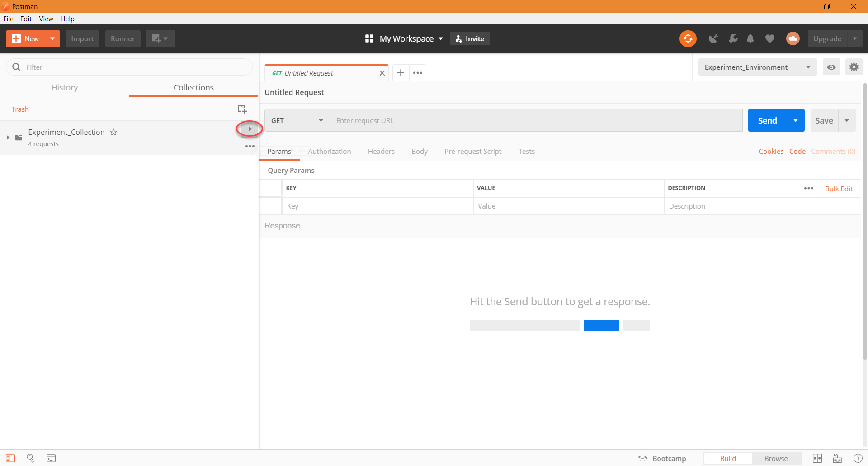Click the blue Send button
Image resolution: width=868 pixels, height=466 pixels.
coord(768,120)
